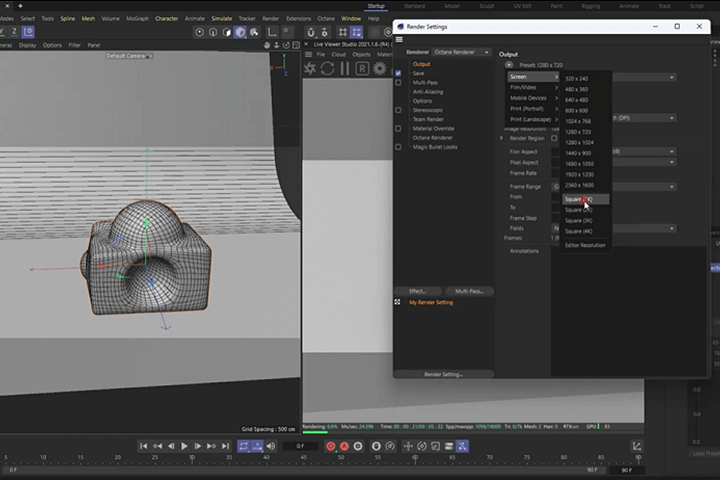Click the Multi-Pass... button
The width and height of the screenshot is (720, 480).
[469, 291]
